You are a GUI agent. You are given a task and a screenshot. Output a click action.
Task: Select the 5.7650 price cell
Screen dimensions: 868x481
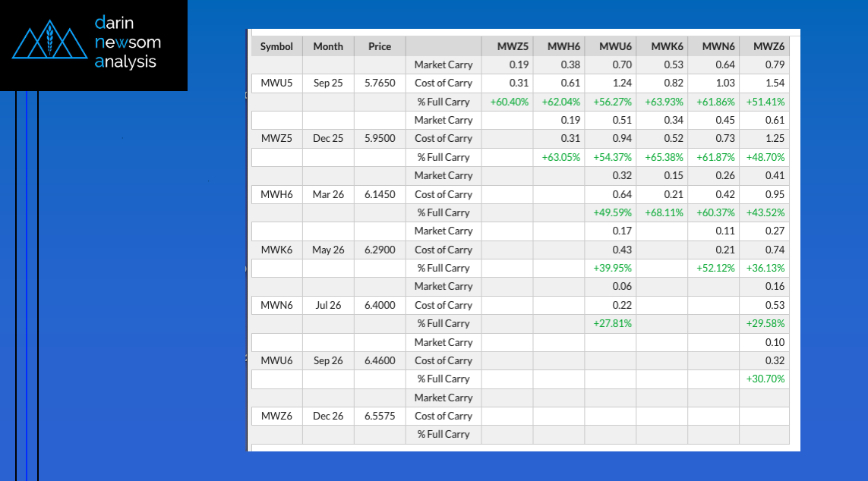point(380,83)
